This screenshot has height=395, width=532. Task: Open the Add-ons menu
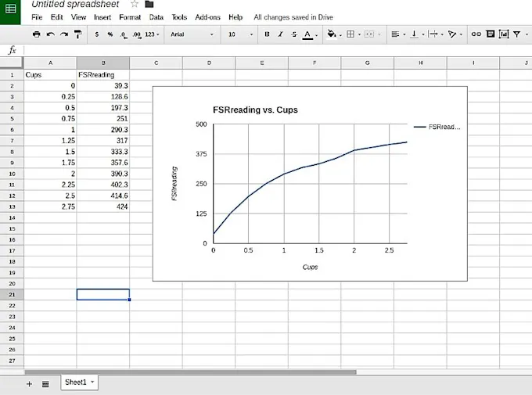[x=207, y=17]
